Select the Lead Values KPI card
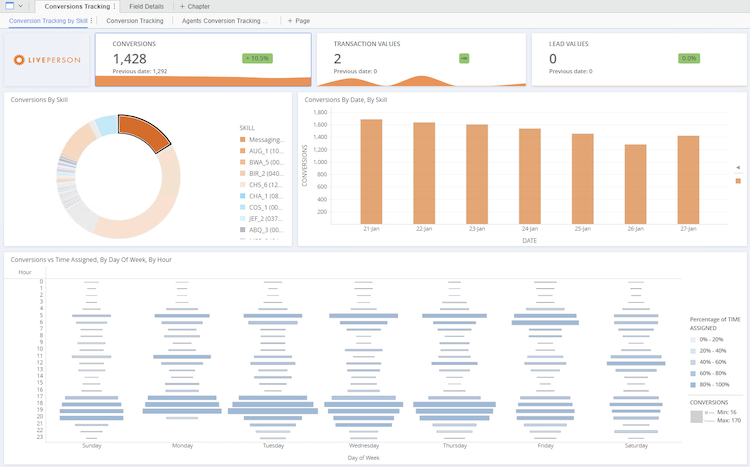The image size is (750, 467). click(x=639, y=59)
